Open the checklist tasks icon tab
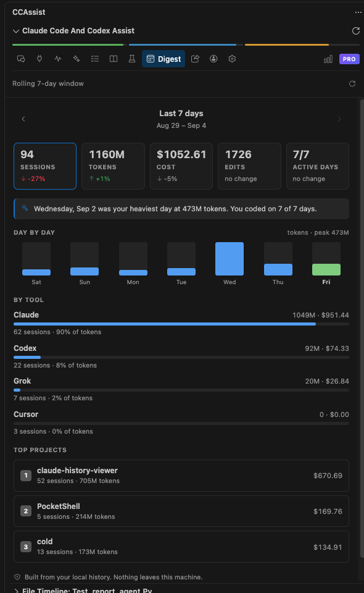The image size is (364, 593). (95, 59)
